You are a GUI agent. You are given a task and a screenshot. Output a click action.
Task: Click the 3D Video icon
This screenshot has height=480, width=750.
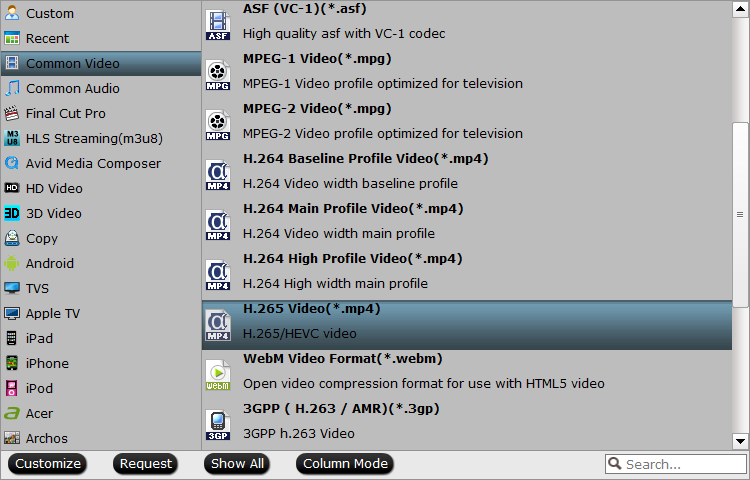pyautogui.click(x=12, y=213)
